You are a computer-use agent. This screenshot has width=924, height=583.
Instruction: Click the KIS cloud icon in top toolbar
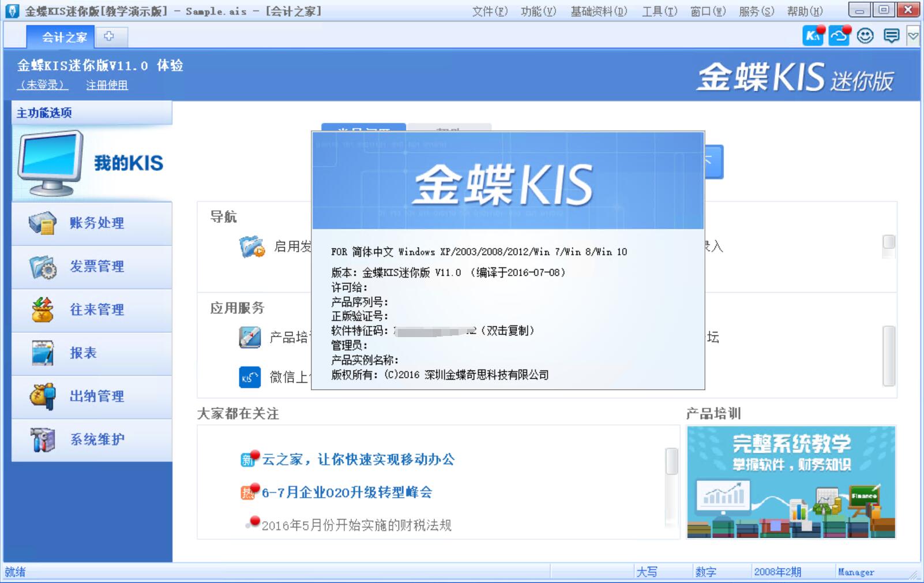tap(813, 36)
